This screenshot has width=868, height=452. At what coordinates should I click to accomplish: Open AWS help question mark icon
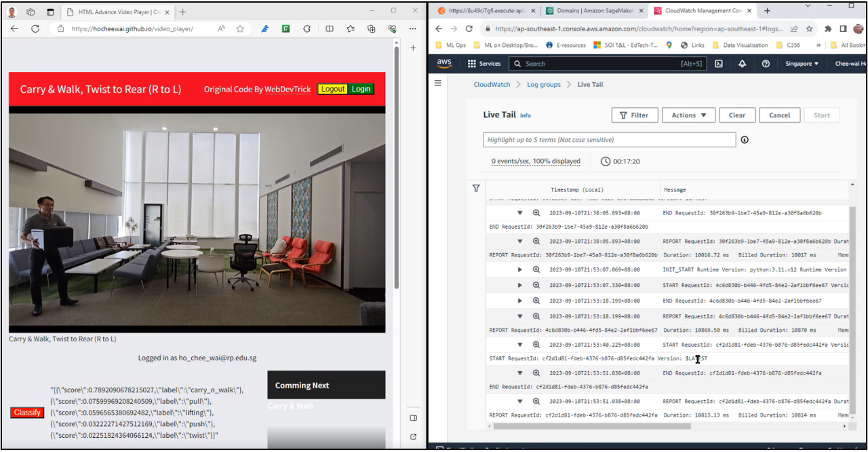click(x=766, y=64)
